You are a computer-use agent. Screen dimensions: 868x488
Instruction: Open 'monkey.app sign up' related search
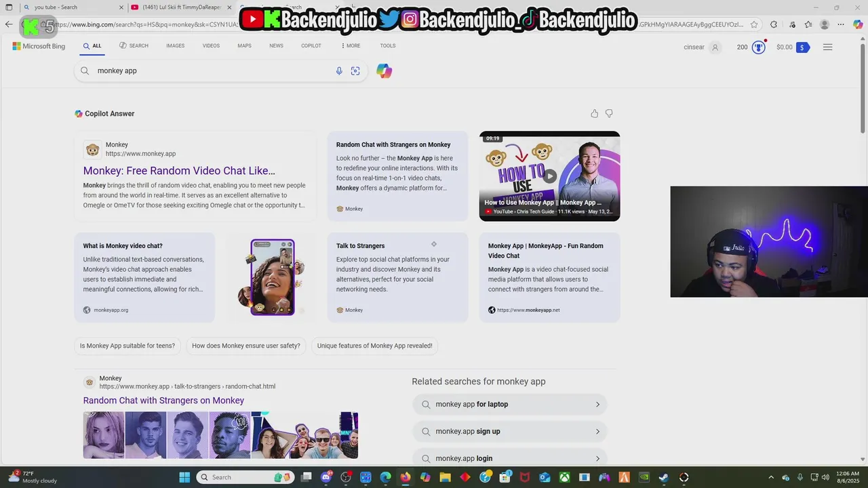point(510,432)
